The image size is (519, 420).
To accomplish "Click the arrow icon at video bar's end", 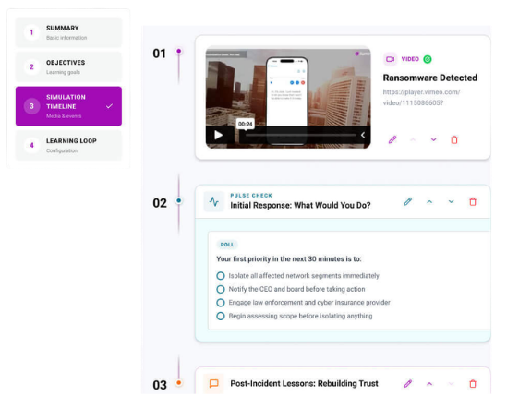I will click(363, 135).
